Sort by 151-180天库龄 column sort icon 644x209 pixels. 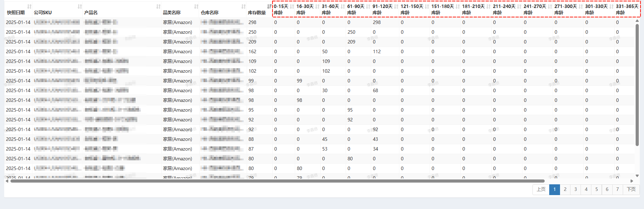458,7
